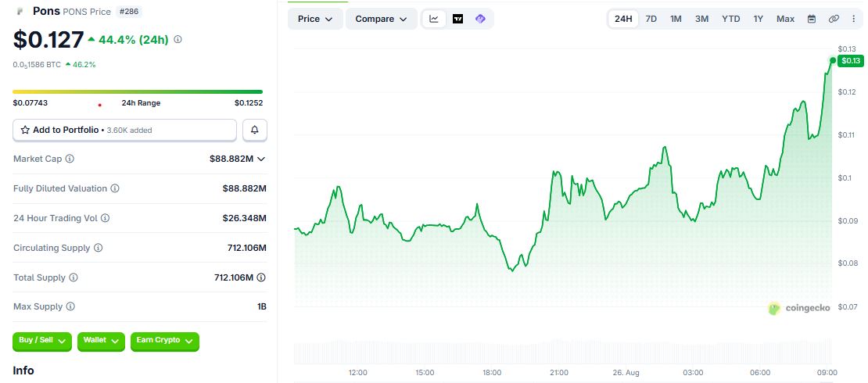The image size is (868, 383).
Task: Click the $0.07743 range low value
Action: pyautogui.click(x=30, y=103)
